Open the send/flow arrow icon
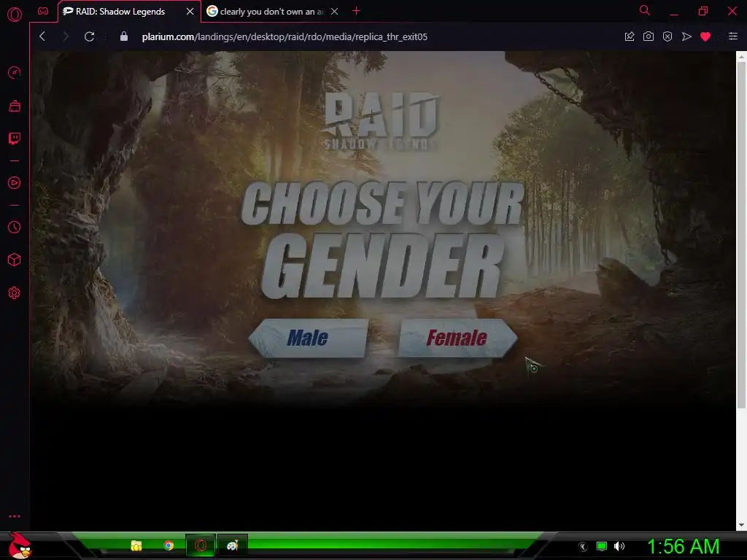Viewport: 747px width, 560px height. pos(686,36)
